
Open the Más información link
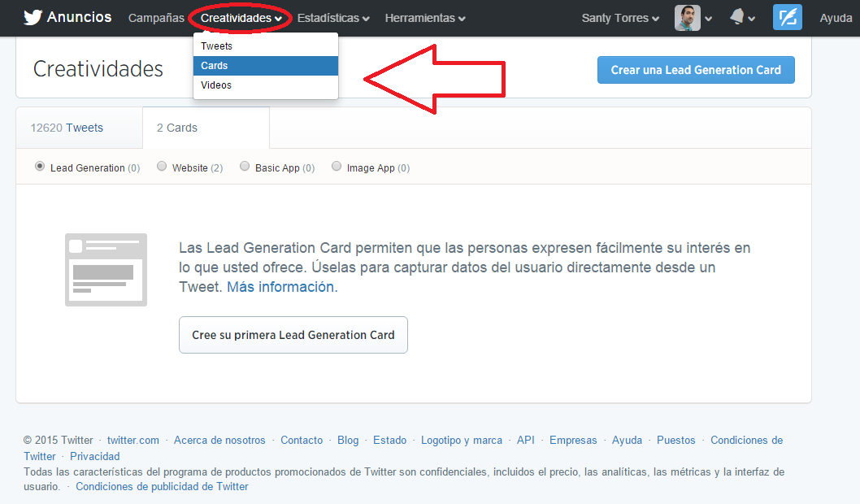point(280,286)
